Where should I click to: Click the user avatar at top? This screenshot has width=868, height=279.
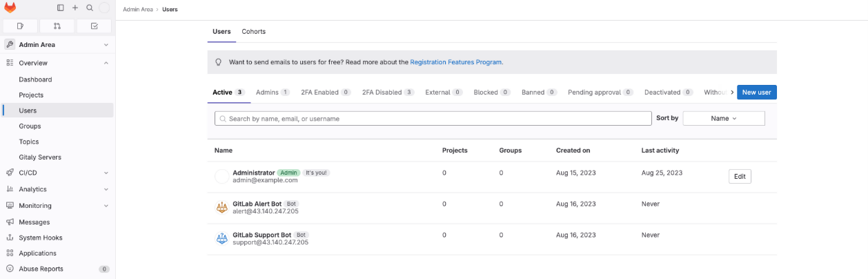click(x=104, y=8)
